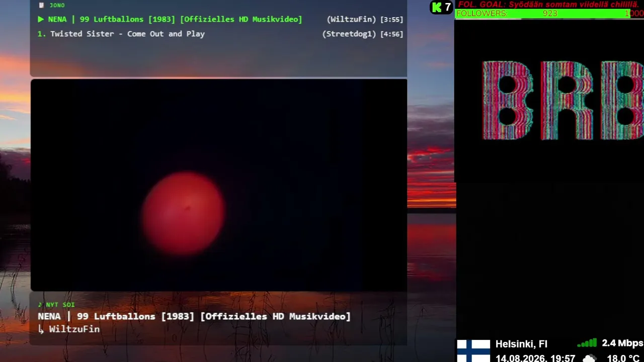Screen dimensions: 644x362
Task: Click the '(Streetdog1)' requester name
Action: (349, 34)
